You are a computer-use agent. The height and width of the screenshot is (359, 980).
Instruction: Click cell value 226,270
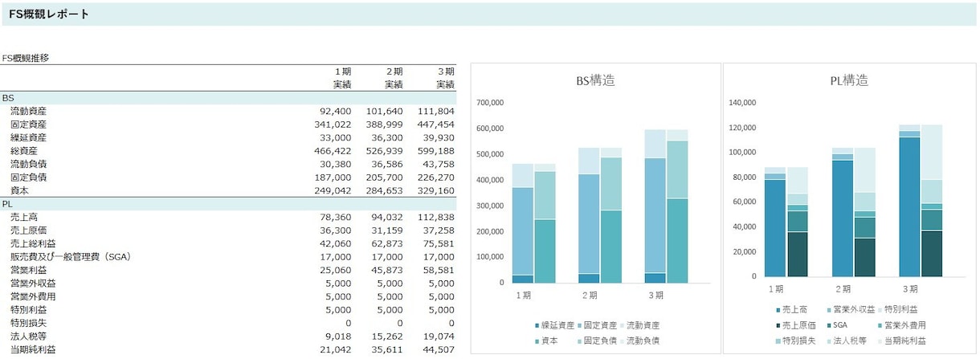point(436,177)
